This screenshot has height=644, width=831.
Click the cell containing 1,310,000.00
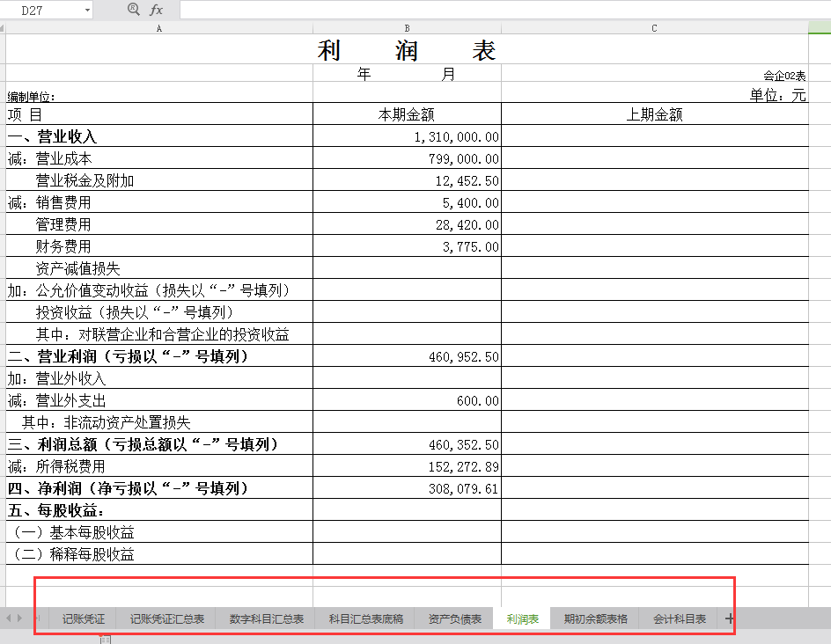pos(406,136)
